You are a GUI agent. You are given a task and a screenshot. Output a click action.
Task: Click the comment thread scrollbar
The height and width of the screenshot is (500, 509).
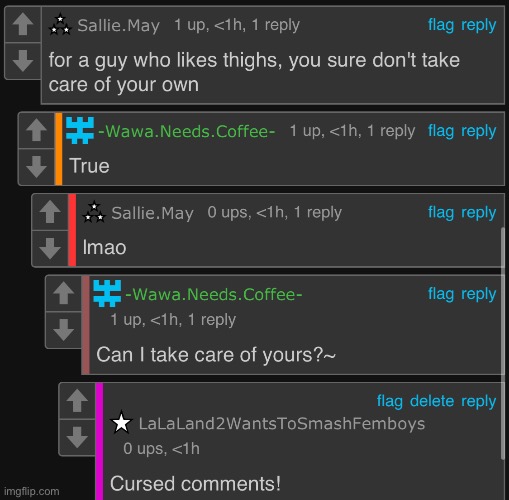(x=502, y=343)
